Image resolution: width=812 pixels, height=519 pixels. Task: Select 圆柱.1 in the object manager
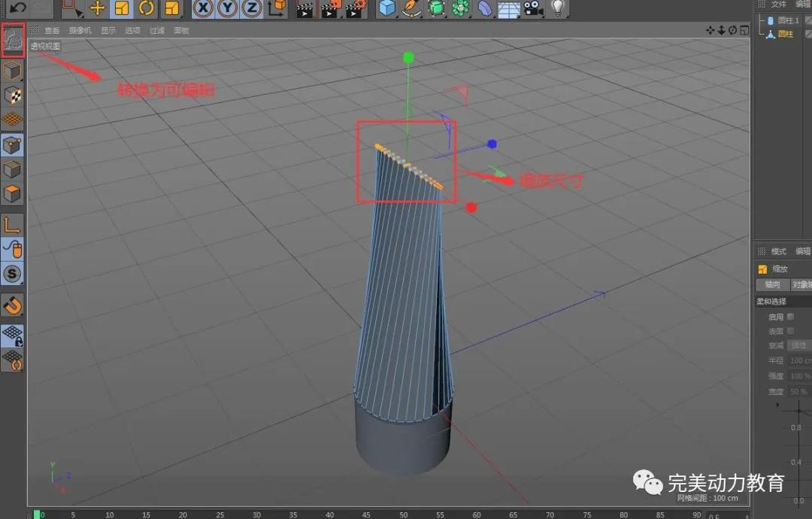[788, 20]
